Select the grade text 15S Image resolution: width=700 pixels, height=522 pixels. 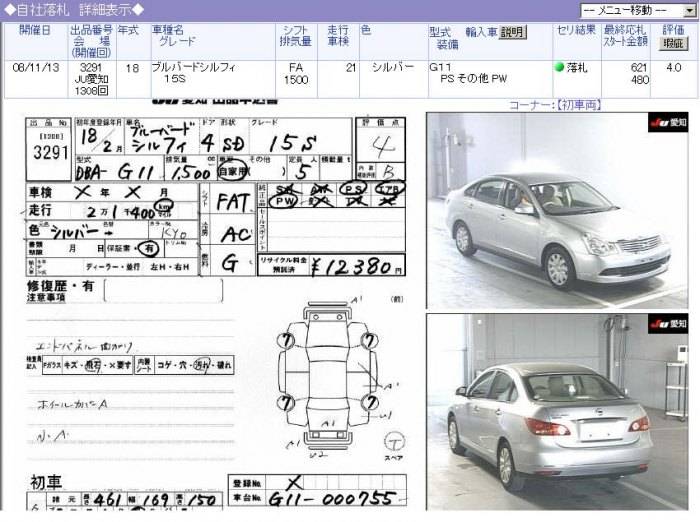pyautogui.click(x=175, y=79)
